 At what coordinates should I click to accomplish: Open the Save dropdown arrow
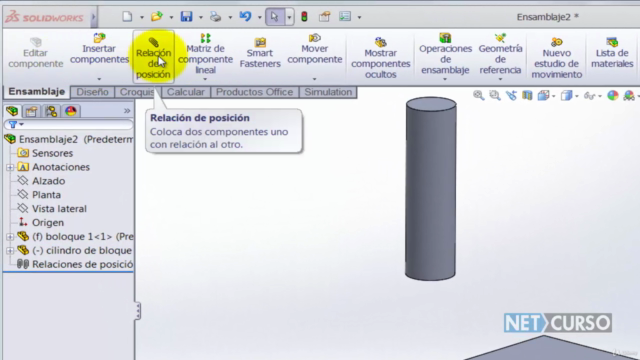(200, 18)
